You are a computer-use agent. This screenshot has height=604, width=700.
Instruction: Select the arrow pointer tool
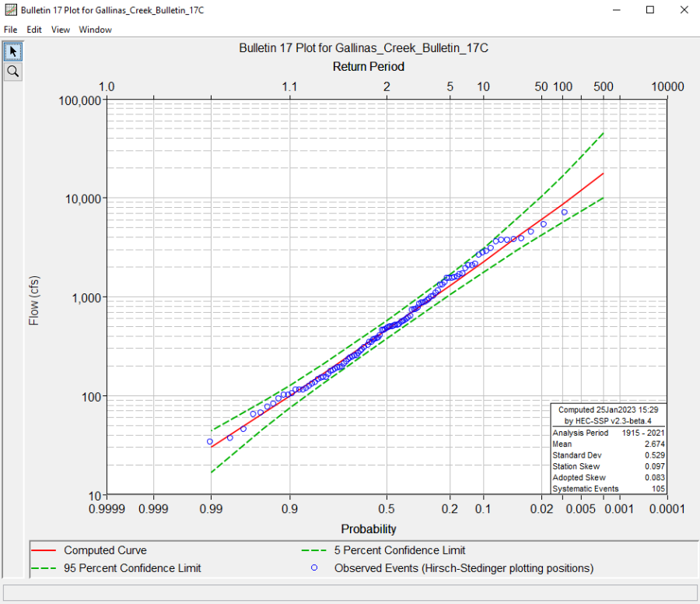[x=13, y=52]
